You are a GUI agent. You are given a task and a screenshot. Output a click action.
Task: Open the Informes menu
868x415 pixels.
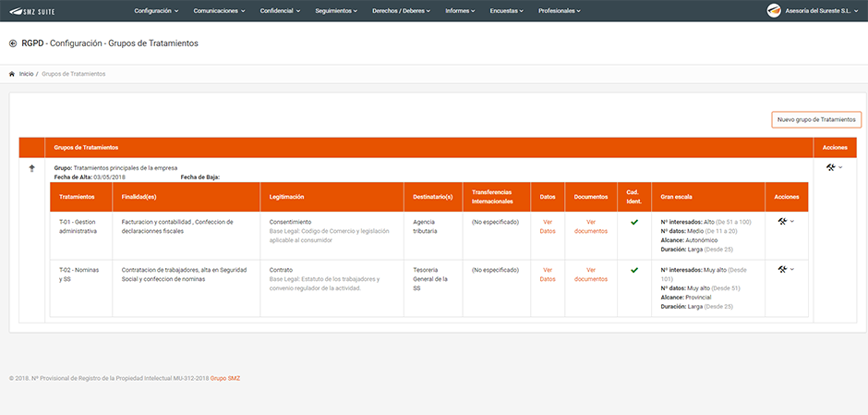pos(460,10)
